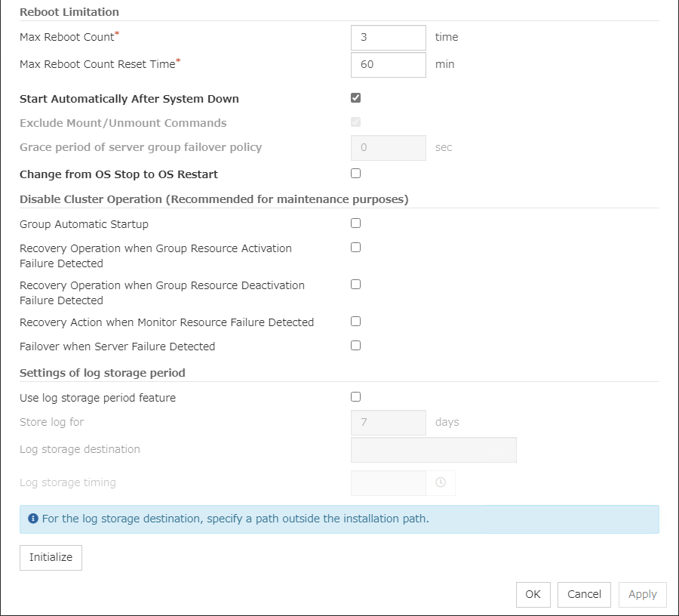This screenshot has height=616, width=679.
Task: Enable Failover when Server Failure Detected
Action: click(x=356, y=346)
